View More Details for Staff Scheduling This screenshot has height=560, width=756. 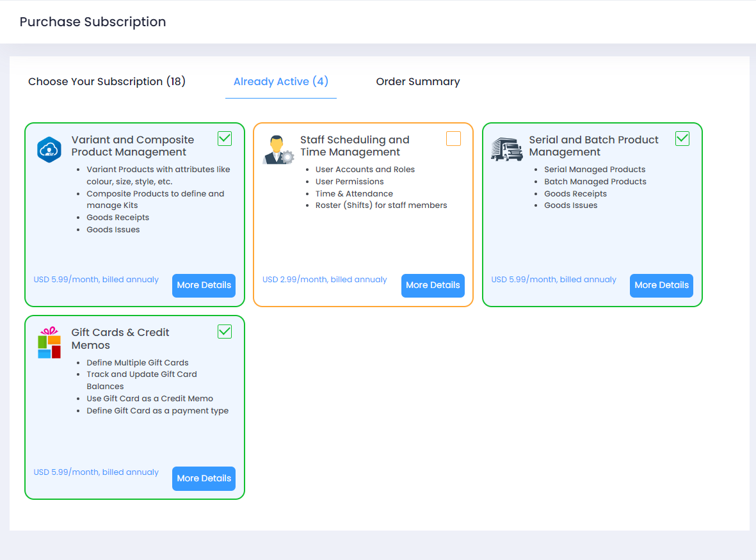click(433, 285)
